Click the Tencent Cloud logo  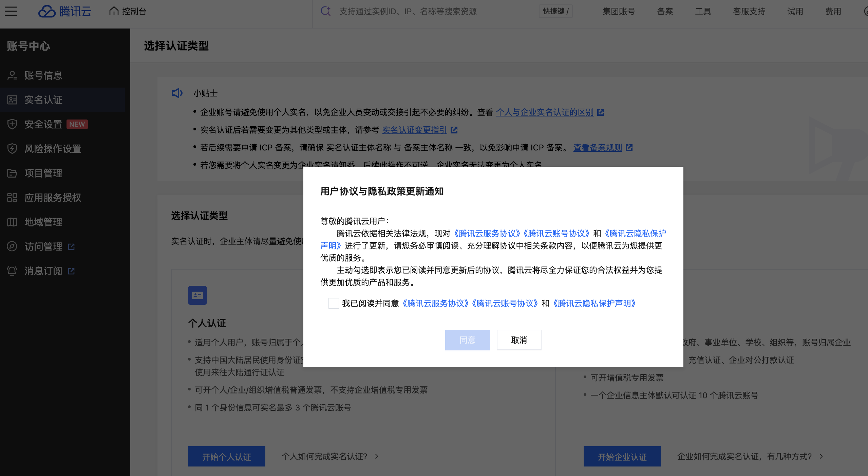65,11
